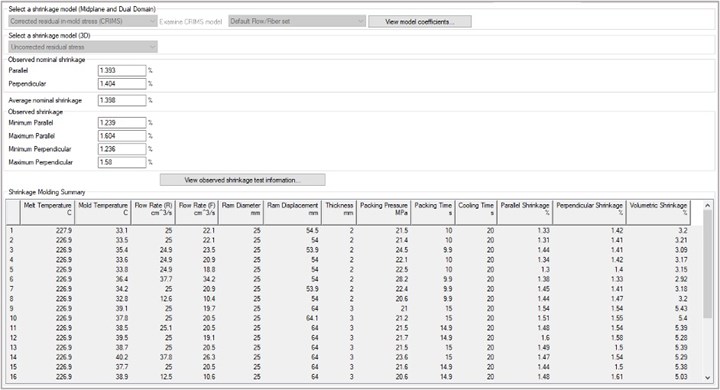Click the Flow Rate (R) column header
The height and width of the screenshot is (390, 720).
point(153,212)
